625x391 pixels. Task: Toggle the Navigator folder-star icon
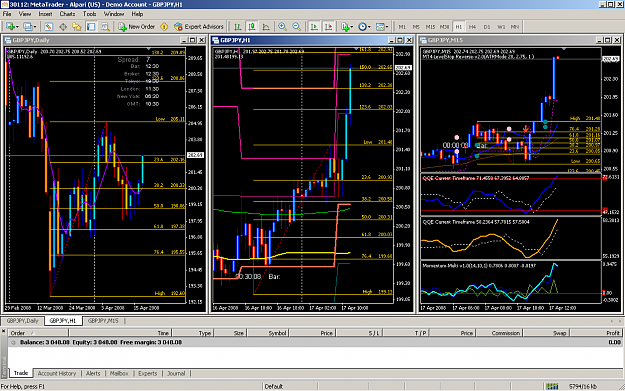pyautogui.click(x=77, y=27)
